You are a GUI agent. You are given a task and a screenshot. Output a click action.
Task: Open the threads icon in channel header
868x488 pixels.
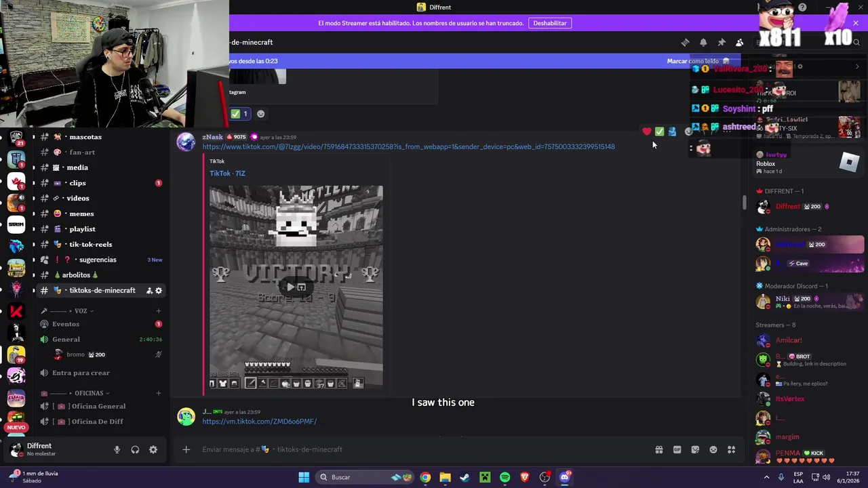pyautogui.click(x=685, y=43)
